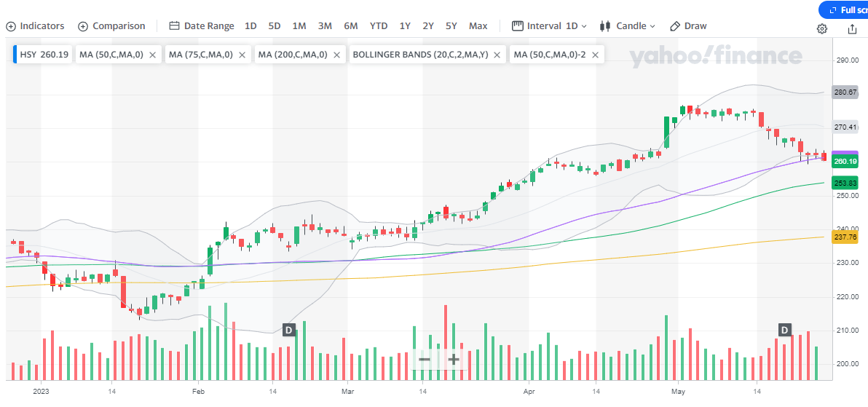Remove the MA (200,C,MA,0) indicator
Viewport: 868px width, 407px height.
point(337,55)
